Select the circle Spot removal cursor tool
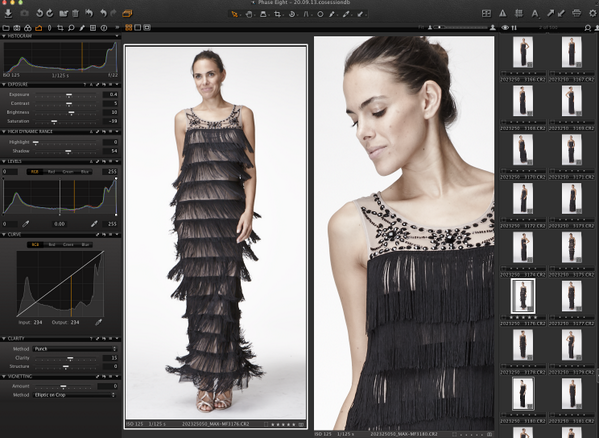Viewport: 599px width, 438px height. (320, 14)
